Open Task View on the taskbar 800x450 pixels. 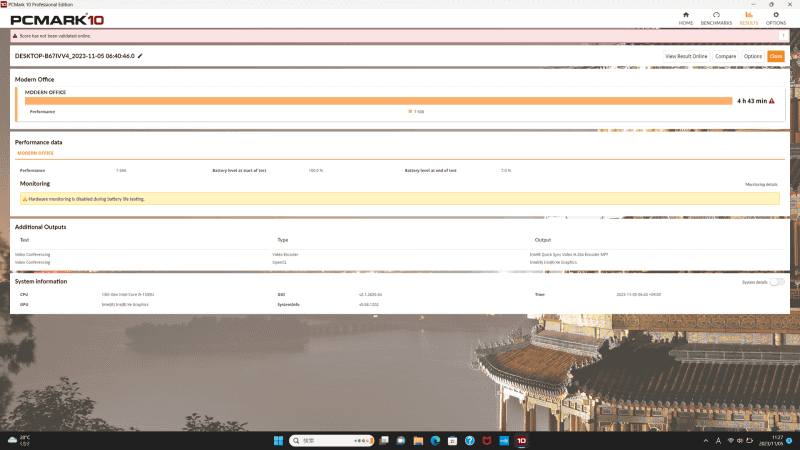(x=384, y=440)
